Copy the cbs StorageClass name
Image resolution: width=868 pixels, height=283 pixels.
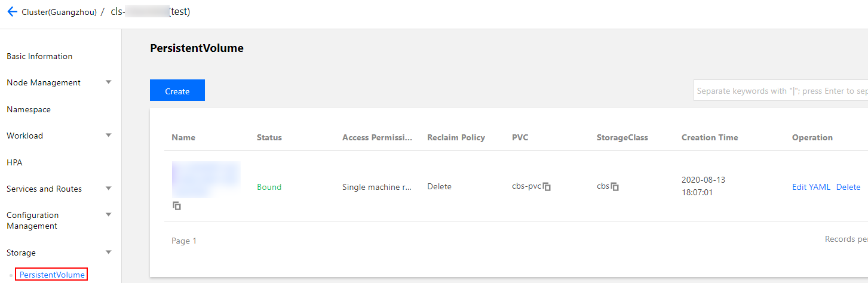pos(615,187)
